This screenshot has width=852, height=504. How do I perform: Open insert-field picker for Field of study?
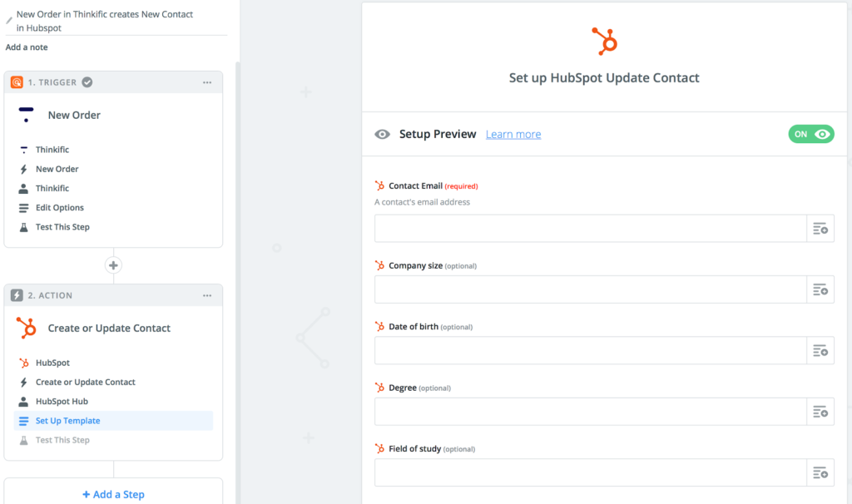[820, 472]
